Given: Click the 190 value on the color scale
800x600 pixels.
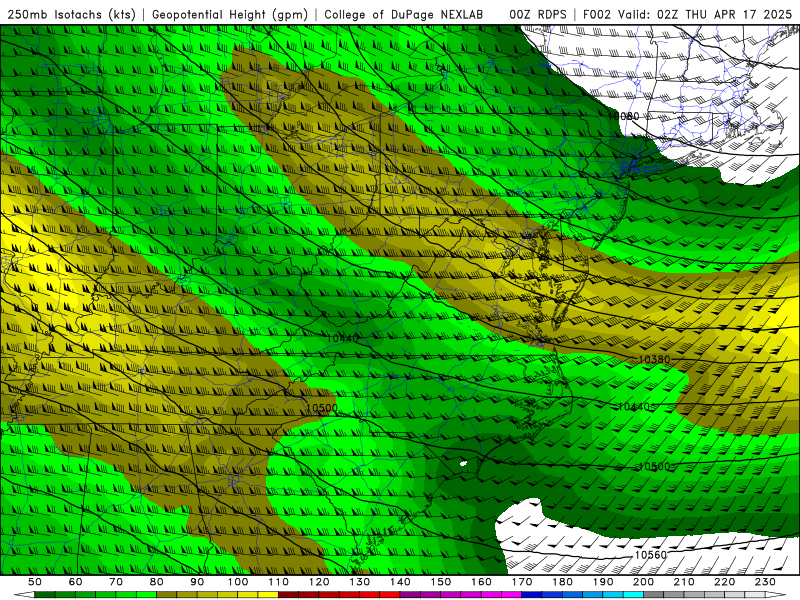Looking at the screenshot, I should pyautogui.click(x=603, y=582).
